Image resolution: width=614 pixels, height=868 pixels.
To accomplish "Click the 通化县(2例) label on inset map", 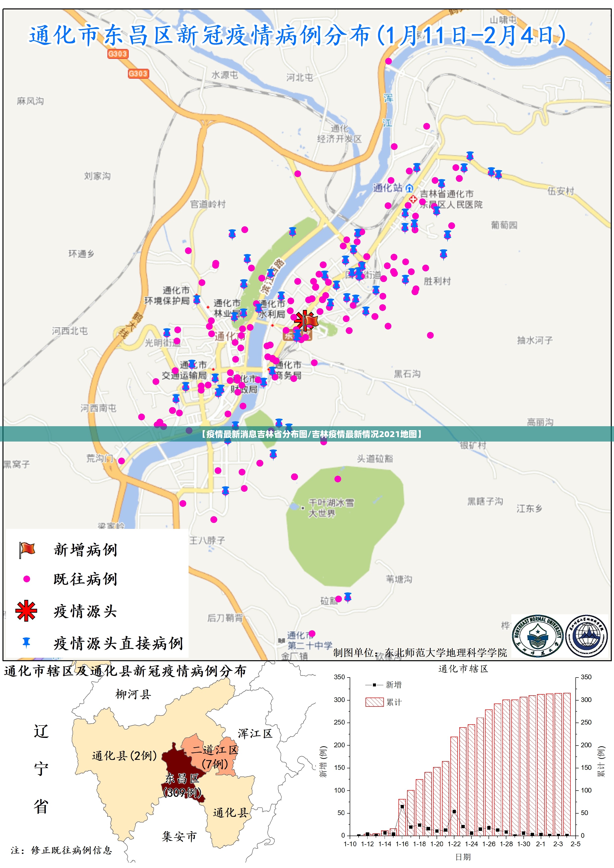I will 124,755.
